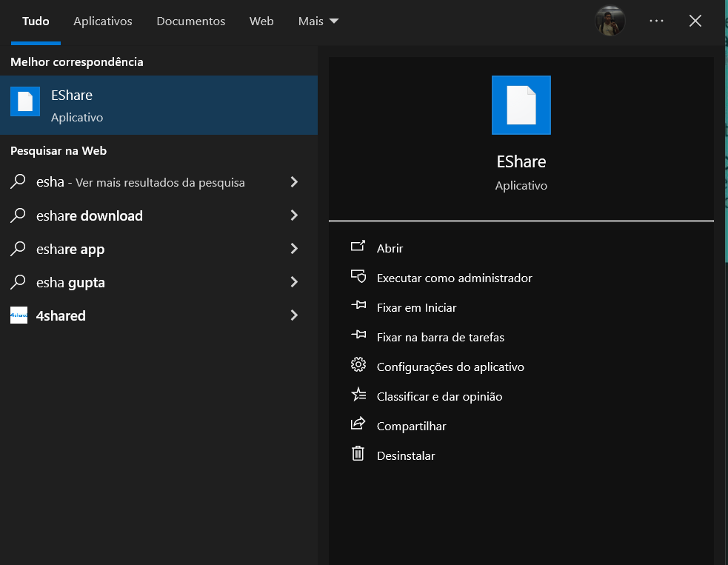Screen dimensions: 728x565
Task: Click the search icon next to esha
Action: [18, 181]
